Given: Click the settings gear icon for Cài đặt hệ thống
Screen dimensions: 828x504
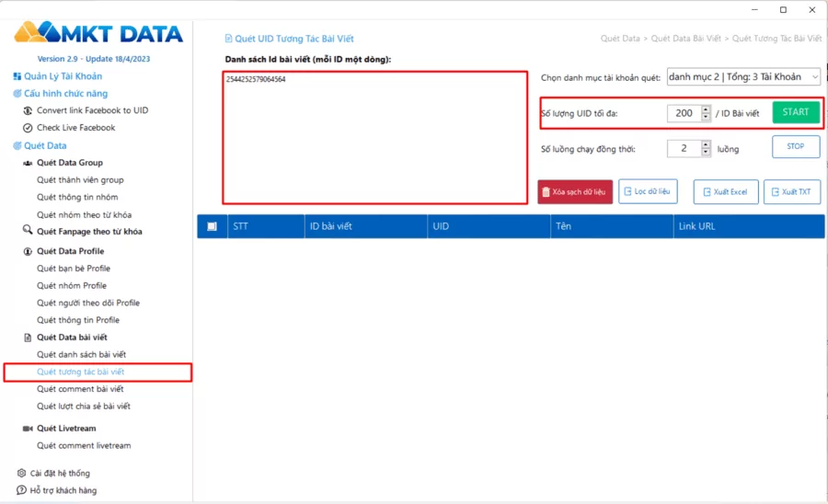Looking at the screenshot, I should 21,473.
